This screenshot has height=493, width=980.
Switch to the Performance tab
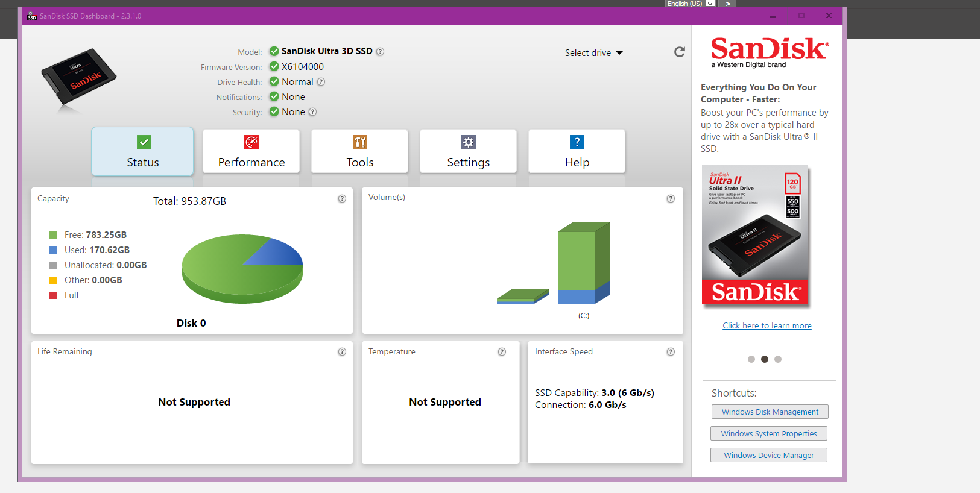point(251,151)
